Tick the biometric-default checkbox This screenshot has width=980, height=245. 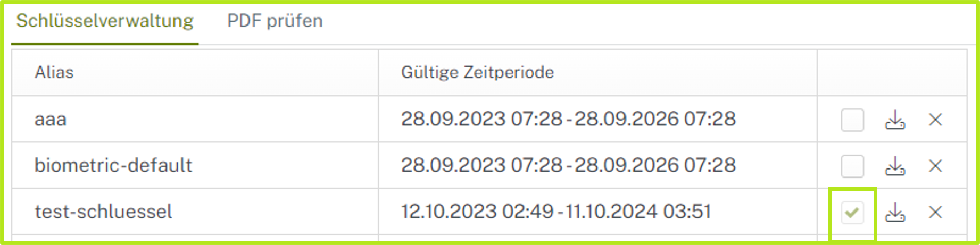(852, 166)
